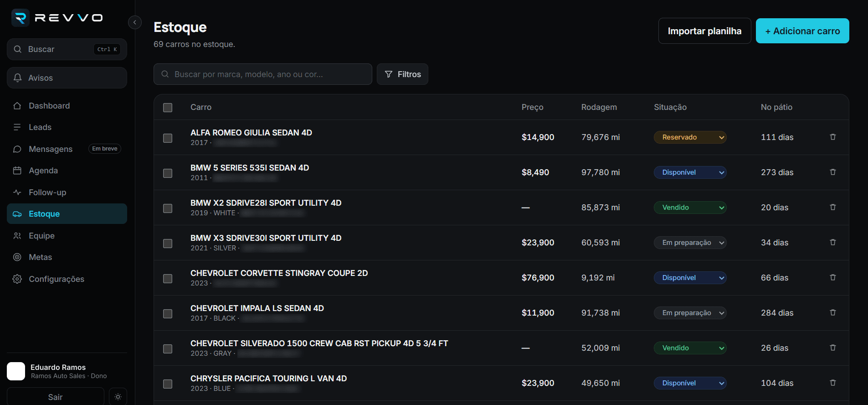The width and height of the screenshot is (868, 405).
Task: Open Disponível status dropdown for Corvette Stingray
Action: [x=690, y=278]
